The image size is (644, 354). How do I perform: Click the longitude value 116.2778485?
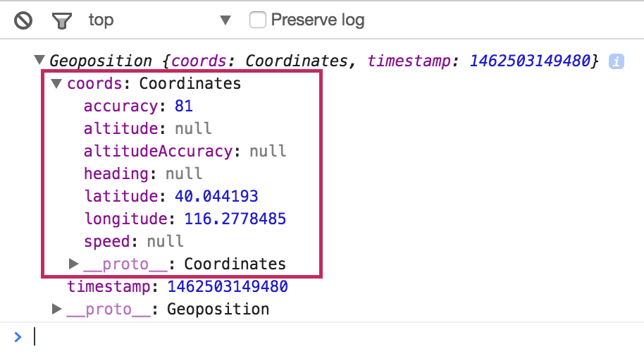pos(235,219)
